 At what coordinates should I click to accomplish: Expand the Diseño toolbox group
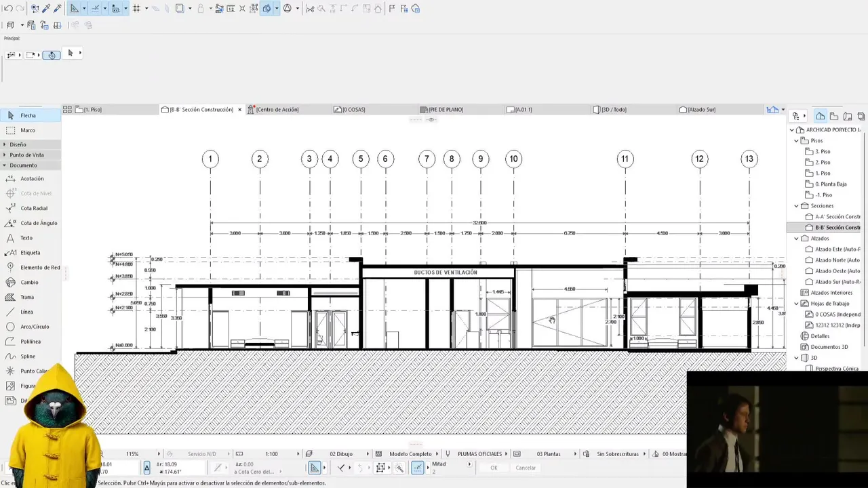click(x=31, y=144)
